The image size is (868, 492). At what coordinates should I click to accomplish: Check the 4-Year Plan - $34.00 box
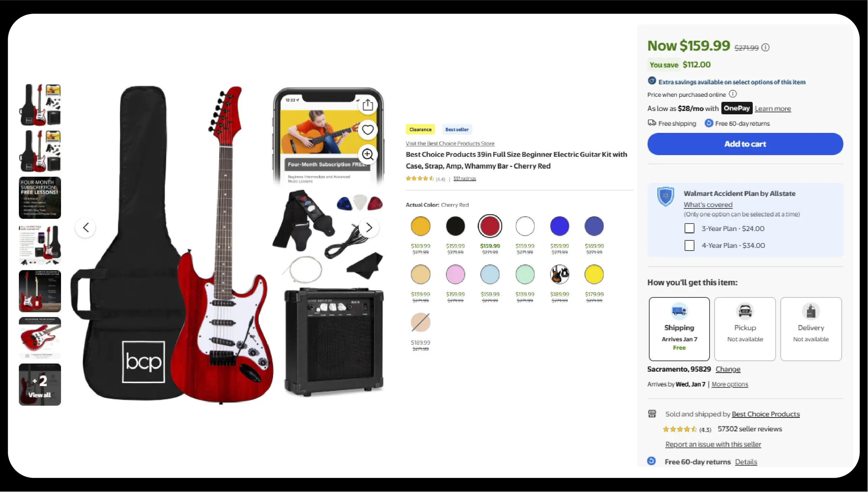pyautogui.click(x=689, y=245)
